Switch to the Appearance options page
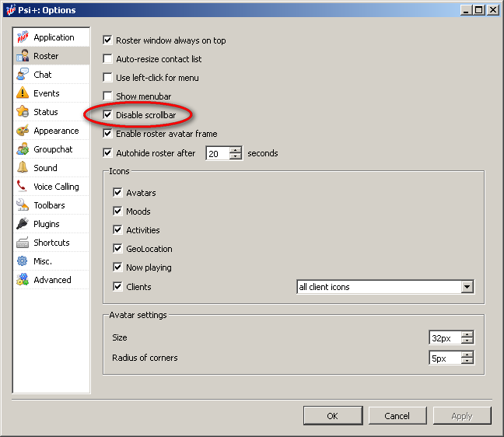Image resolution: width=504 pixels, height=437 pixels. click(x=55, y=131)
